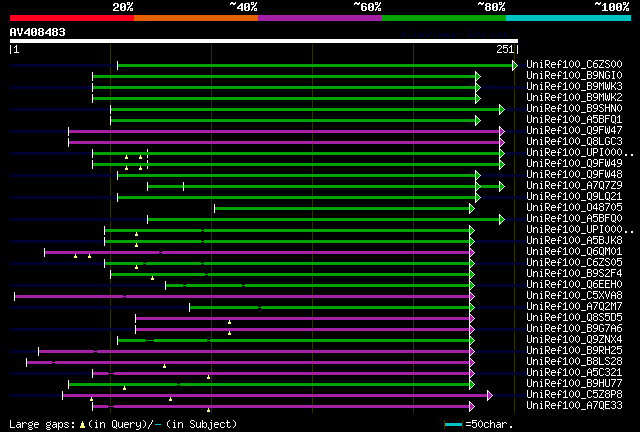The height and width of the screenshot is (432, 640).
Task: Click the 251 query end position label
Action: coord(505,49)
